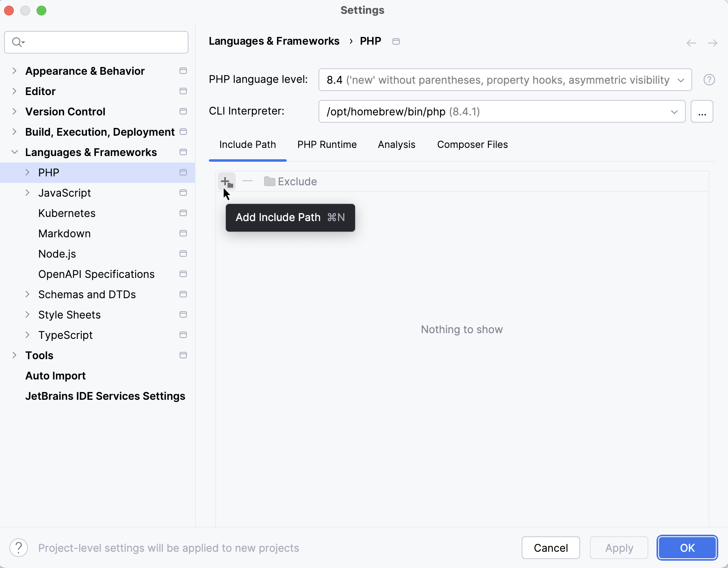The image size is (728, 568).
Task: Open CLI interpreters browse ellipsis button
Action: click(702, 112)
